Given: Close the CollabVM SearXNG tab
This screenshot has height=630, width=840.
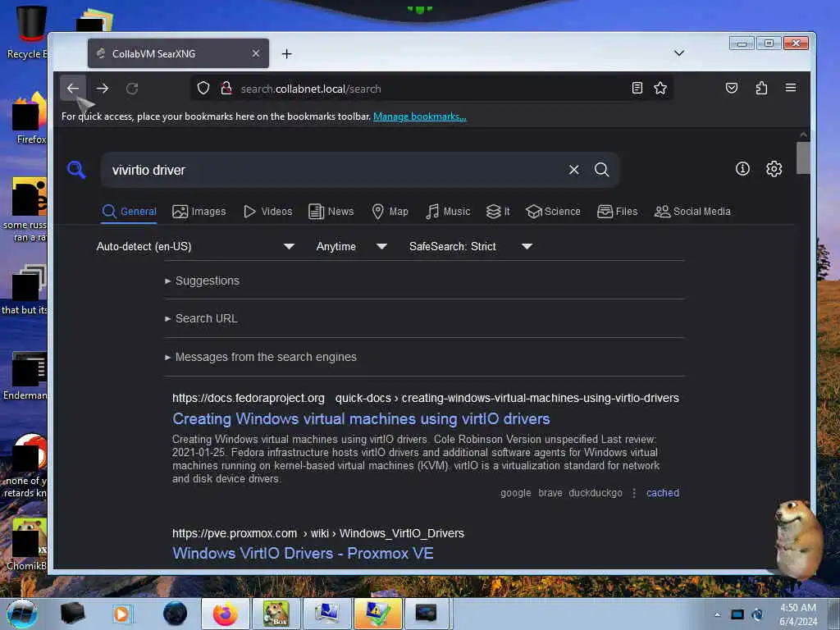Looking at the screenshot, I should (256, 53).
